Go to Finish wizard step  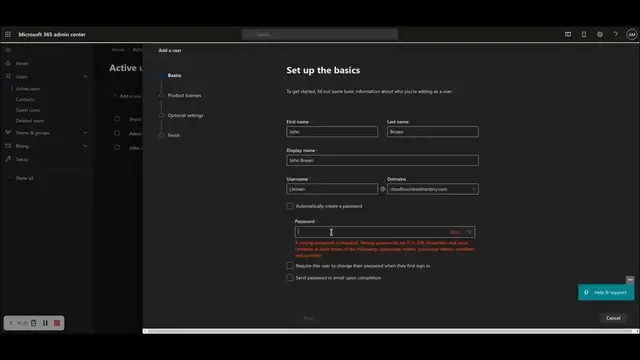[173, 135]
